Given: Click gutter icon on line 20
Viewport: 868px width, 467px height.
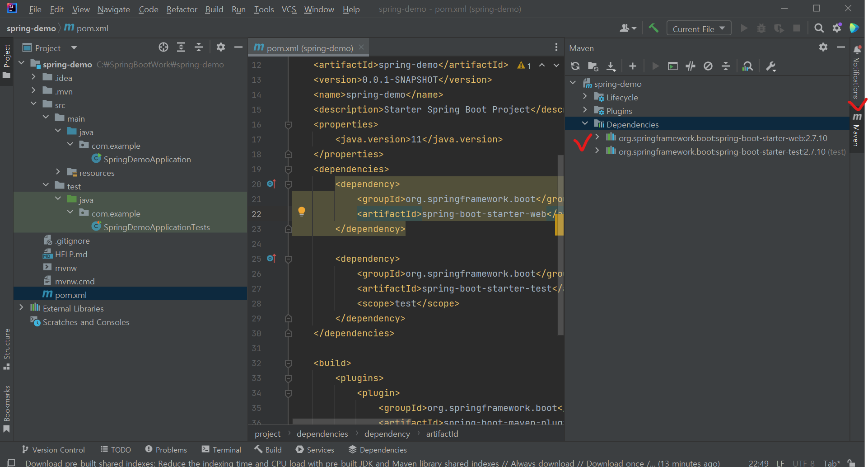Looking at the screenshot, I should point(271,184).
